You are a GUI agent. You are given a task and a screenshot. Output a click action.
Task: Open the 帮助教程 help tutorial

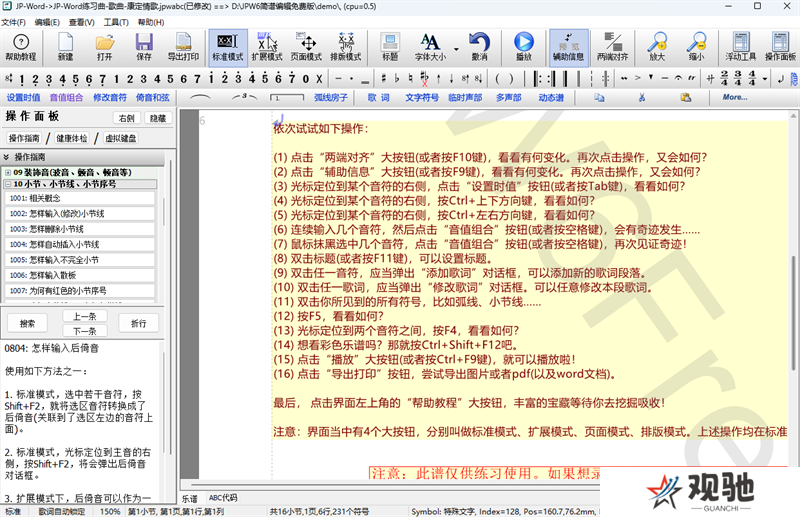pyautogui.click(x=21, y=47)
